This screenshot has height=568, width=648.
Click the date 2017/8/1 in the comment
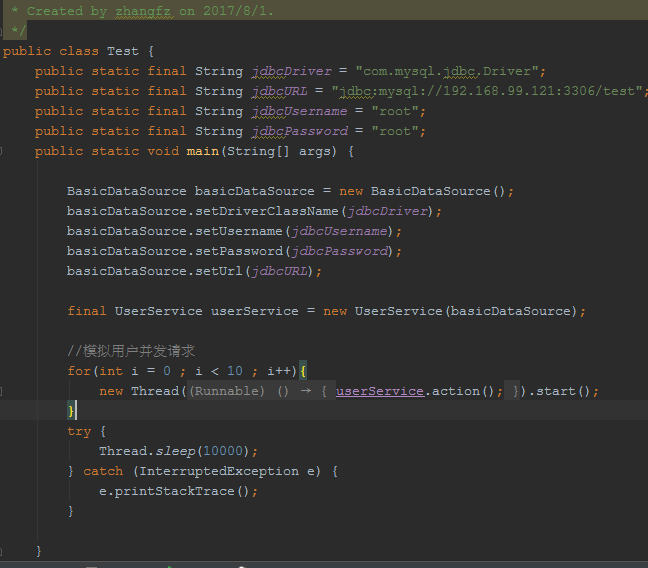coord(235,11)
